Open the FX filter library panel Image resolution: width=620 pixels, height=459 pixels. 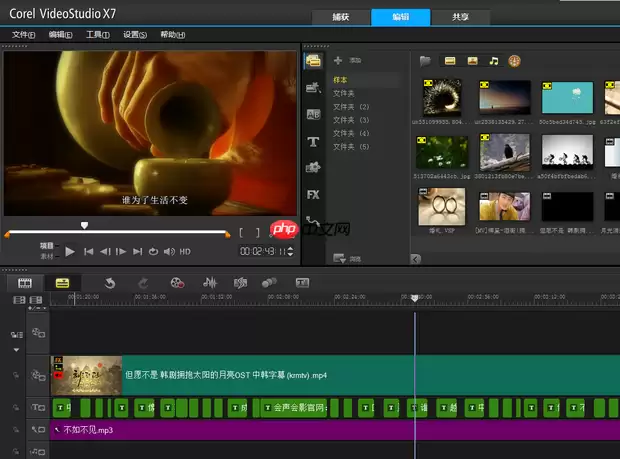[x=313, y=194]
